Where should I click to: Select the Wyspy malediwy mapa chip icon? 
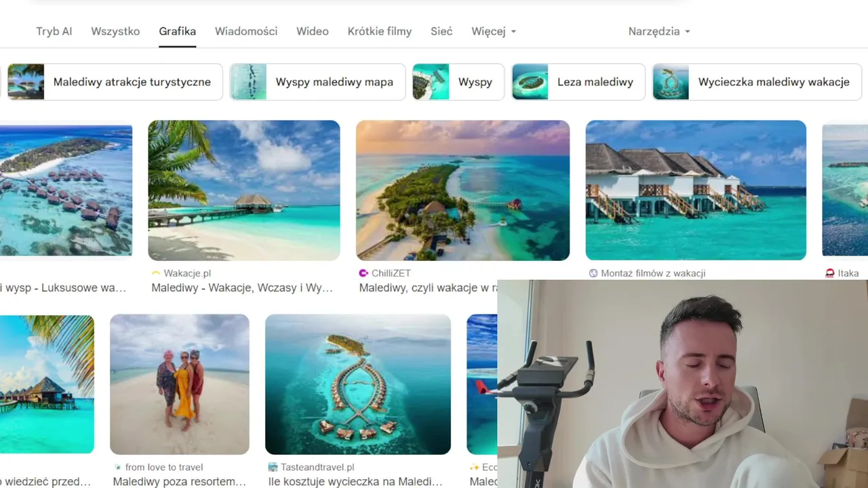[x=248, y=82]
